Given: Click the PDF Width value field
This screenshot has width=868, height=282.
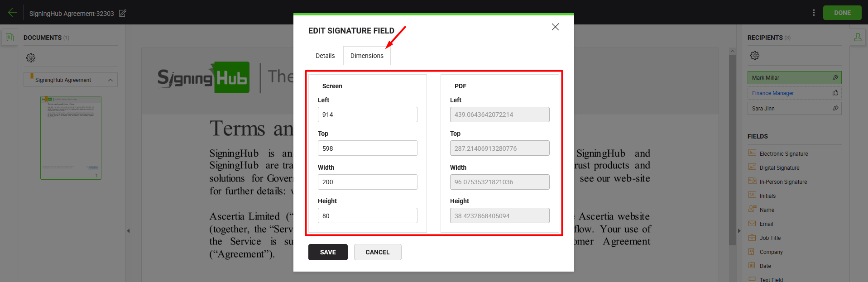Looking at the screenshot, I should 499,182.
